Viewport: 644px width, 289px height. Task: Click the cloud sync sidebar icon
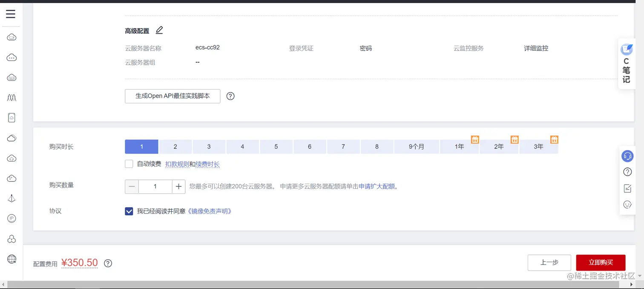pyautogui.click(x=11, y=178)
